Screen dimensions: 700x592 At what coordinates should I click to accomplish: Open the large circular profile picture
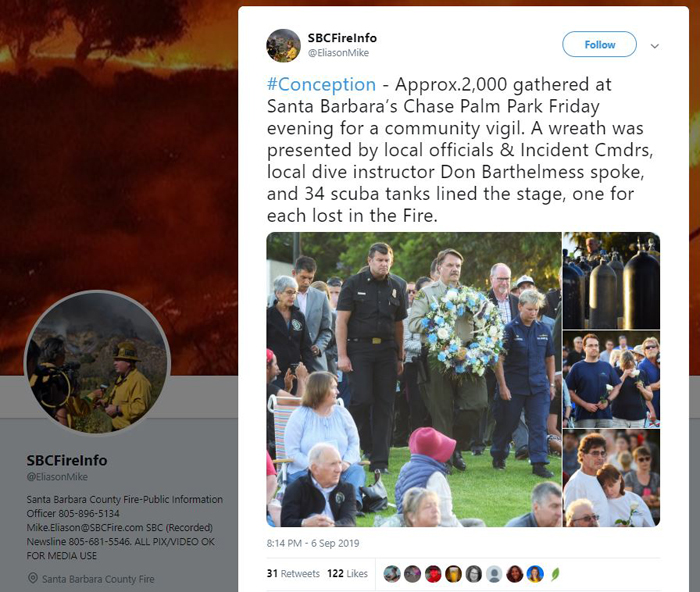click(x=97, y=362)
